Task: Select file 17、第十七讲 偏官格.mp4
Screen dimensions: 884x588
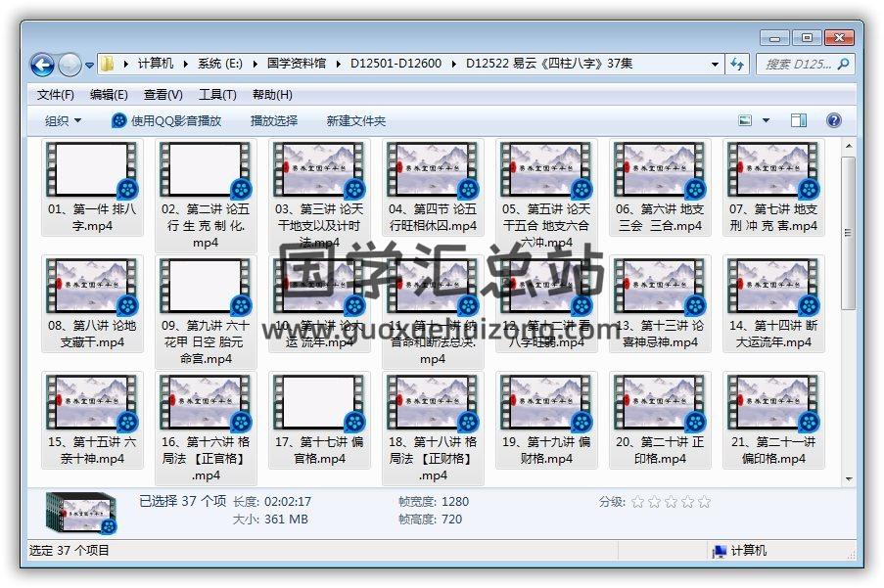Action: click(x=319, y=420)
